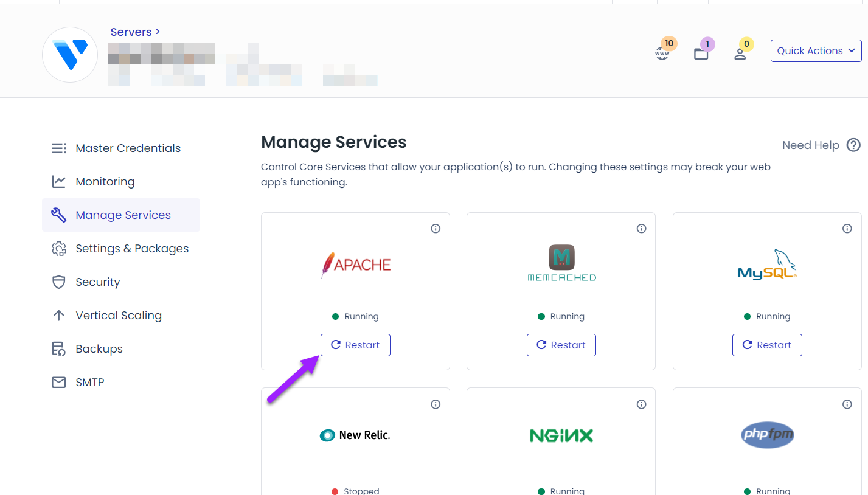This screenshot has width=868, height=495.
Task: Click the MySQL logo
Action: click(x=767, y=264)
